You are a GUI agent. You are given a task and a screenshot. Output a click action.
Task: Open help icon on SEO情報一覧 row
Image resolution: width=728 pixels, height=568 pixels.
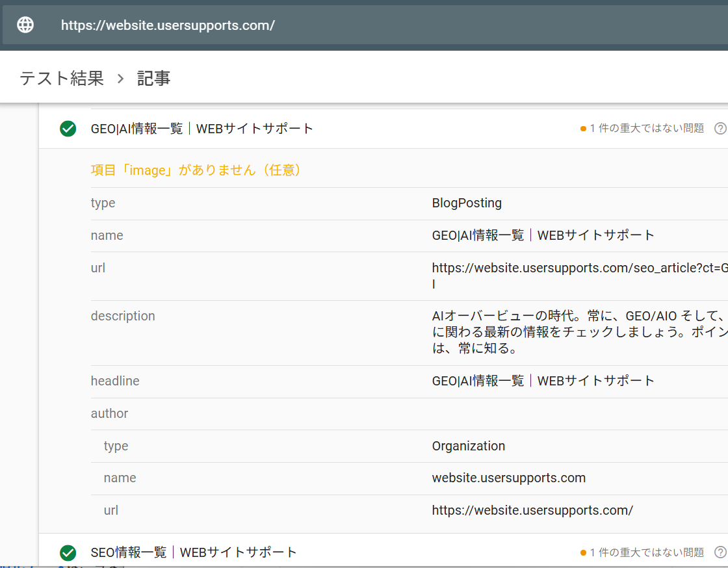click(720, 552)
